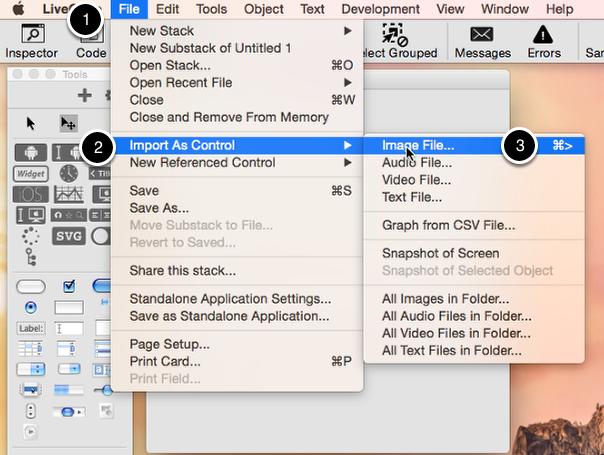This screenshot has width=604, height=455.
Task: Expand the New Stack submenu
Action: tap(237, 31)
